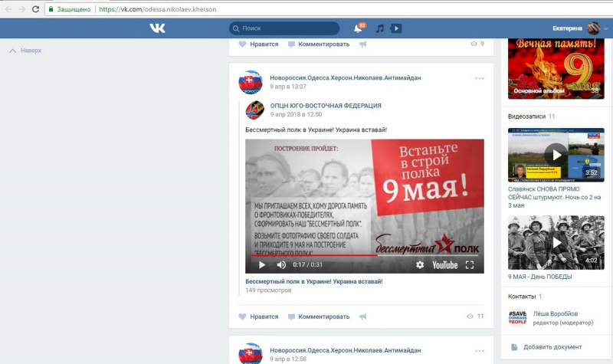Click the Поиск search field
Viewport: 613px width, 364px height.
click(x=284, y=28)
